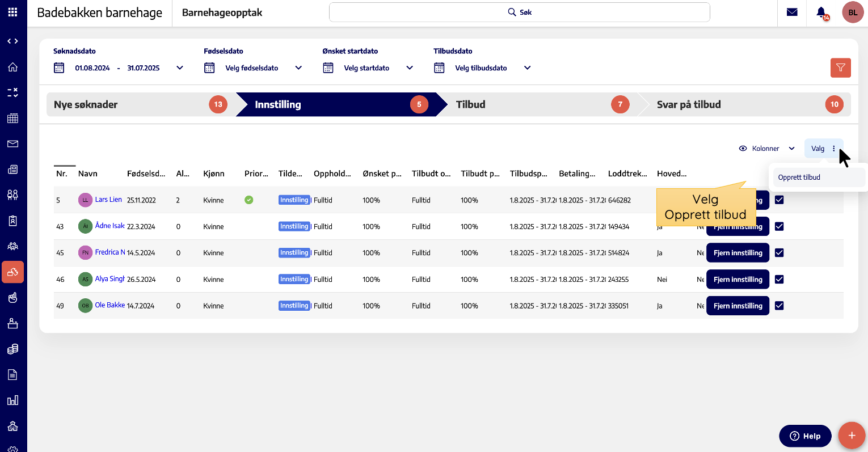Expand the Fødselsdato date dropdown
868x452 pixels.
298,68
